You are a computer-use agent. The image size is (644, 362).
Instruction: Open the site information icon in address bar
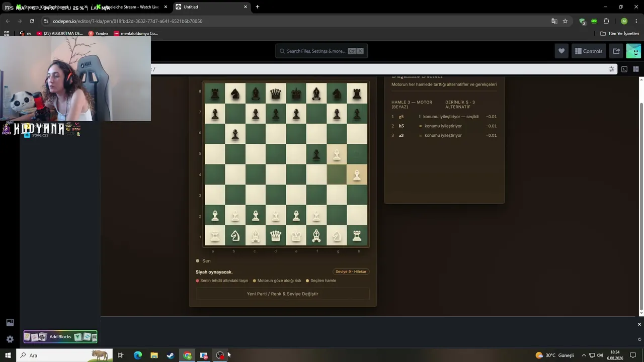point(46,21)
